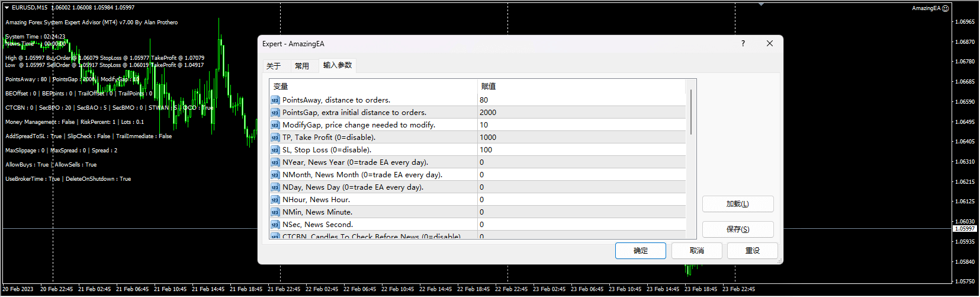The width and height of the screenshot is (980, 297).
Task: Open the chart menu arrow beside EURUSD,M15
Action: coord(7,8)
